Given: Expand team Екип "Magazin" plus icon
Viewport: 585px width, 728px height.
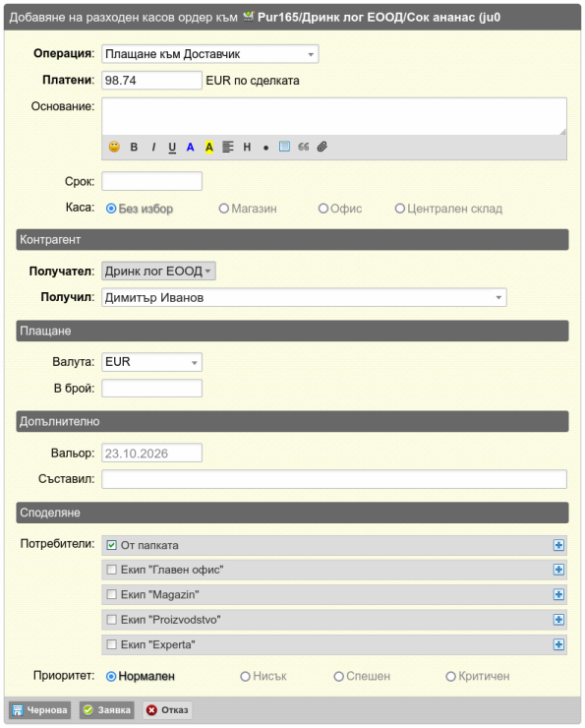Looking at the screenshot, I should point(558,595).
